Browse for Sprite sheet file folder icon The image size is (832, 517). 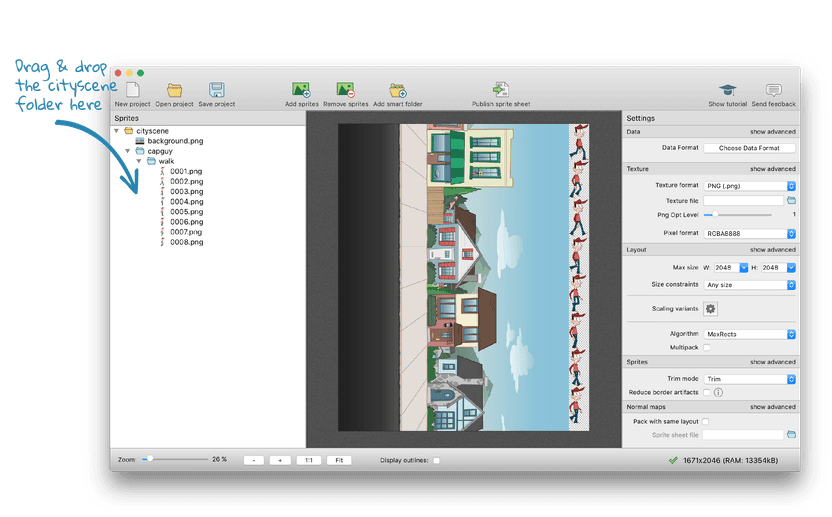pos(791,434)
